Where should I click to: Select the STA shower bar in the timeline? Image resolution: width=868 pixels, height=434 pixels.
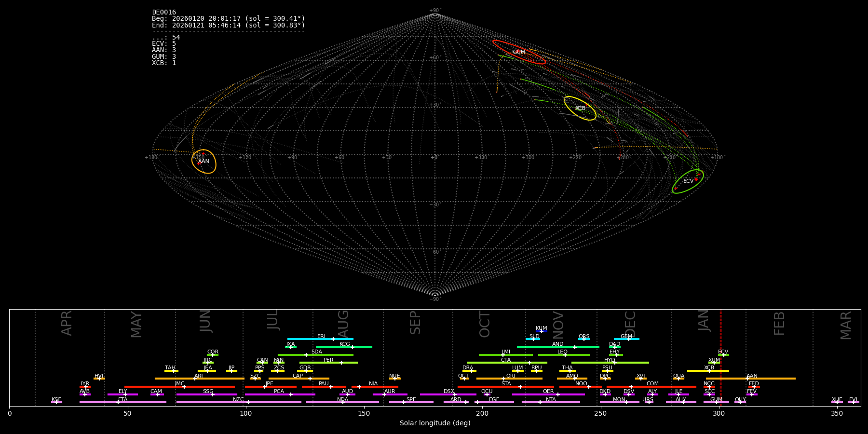505,387
